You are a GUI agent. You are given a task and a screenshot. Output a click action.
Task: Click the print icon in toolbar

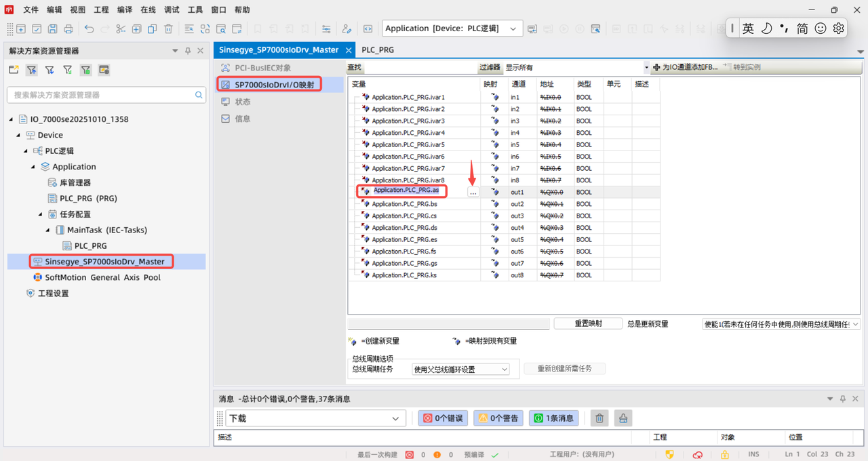(68, 29)
